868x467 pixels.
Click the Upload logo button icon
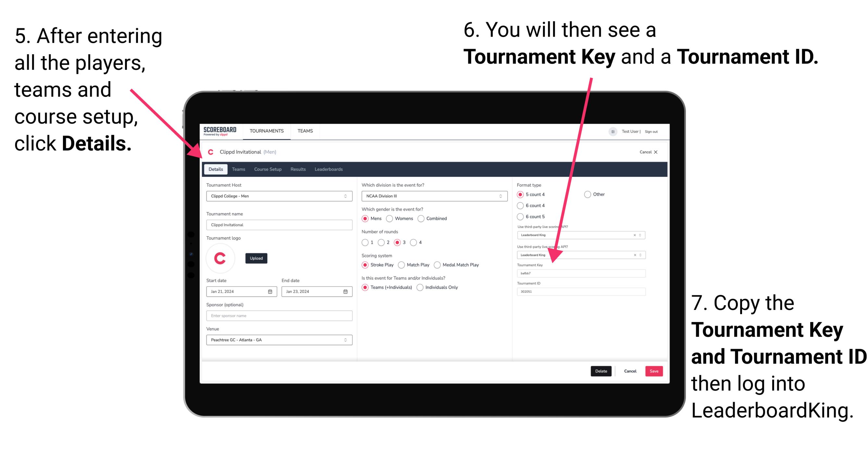256,258
